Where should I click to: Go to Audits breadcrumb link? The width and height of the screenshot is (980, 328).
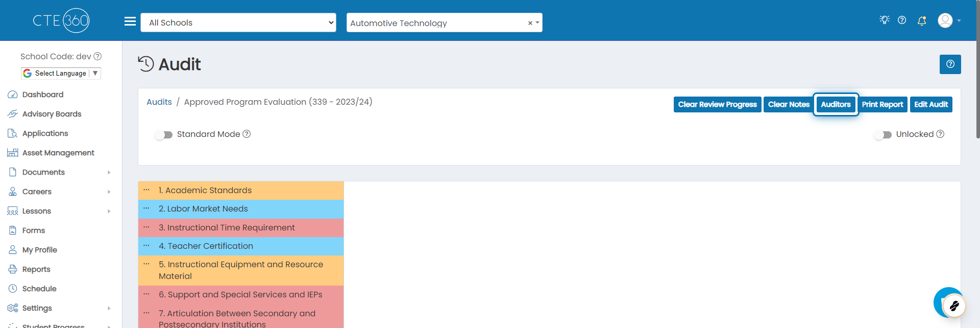click(x=159, y=102)
